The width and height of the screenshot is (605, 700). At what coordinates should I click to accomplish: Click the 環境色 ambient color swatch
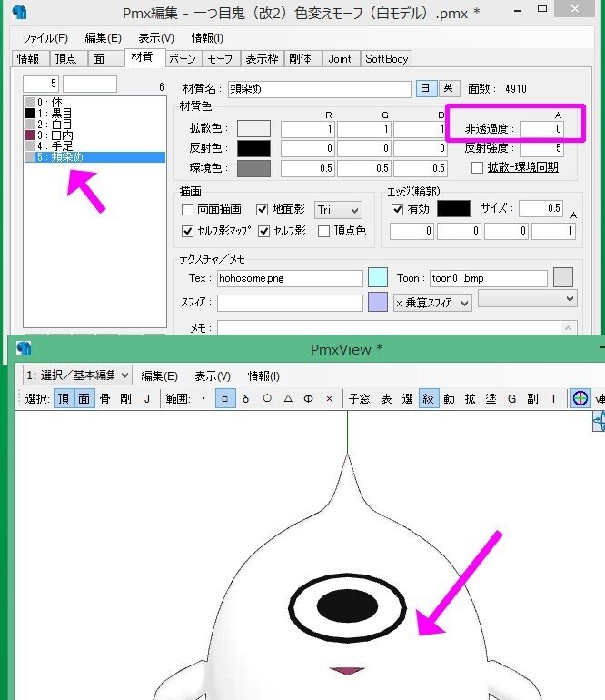[x=253, y=168]
